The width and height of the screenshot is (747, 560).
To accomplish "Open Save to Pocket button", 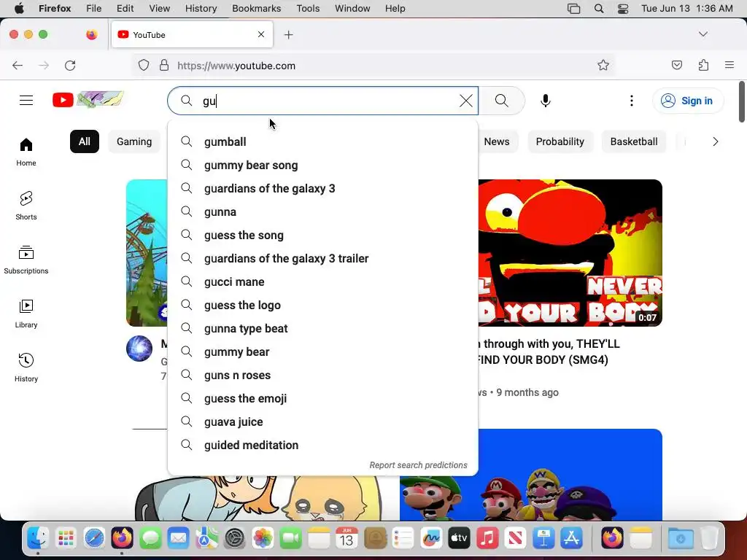I will point(677,65).
